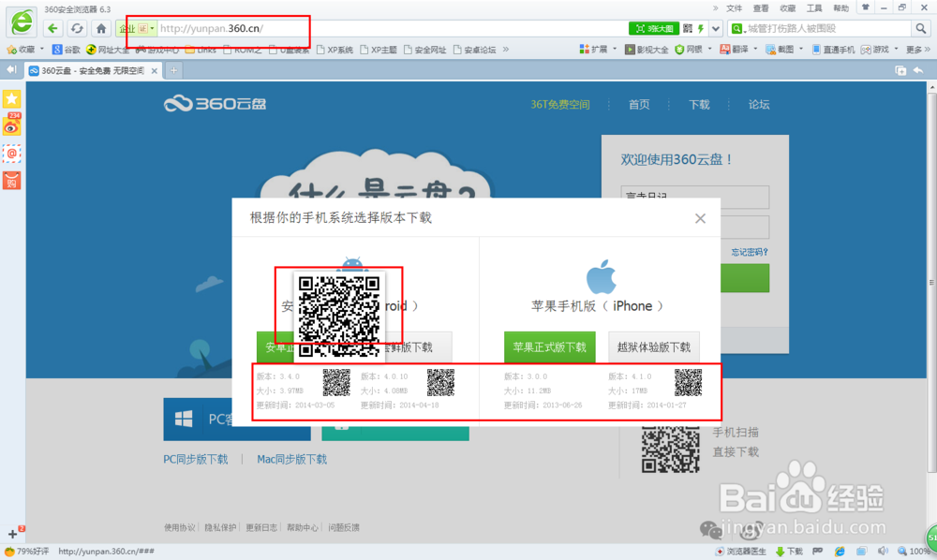Go to the browser home page icon
This screenshot has width=937, height=560.
pos(101,28)
